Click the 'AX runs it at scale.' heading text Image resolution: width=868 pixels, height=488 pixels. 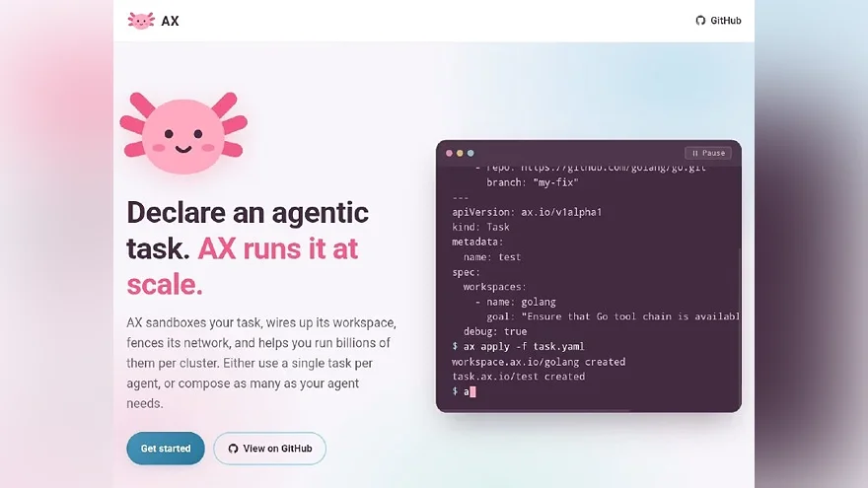[244, 267]
